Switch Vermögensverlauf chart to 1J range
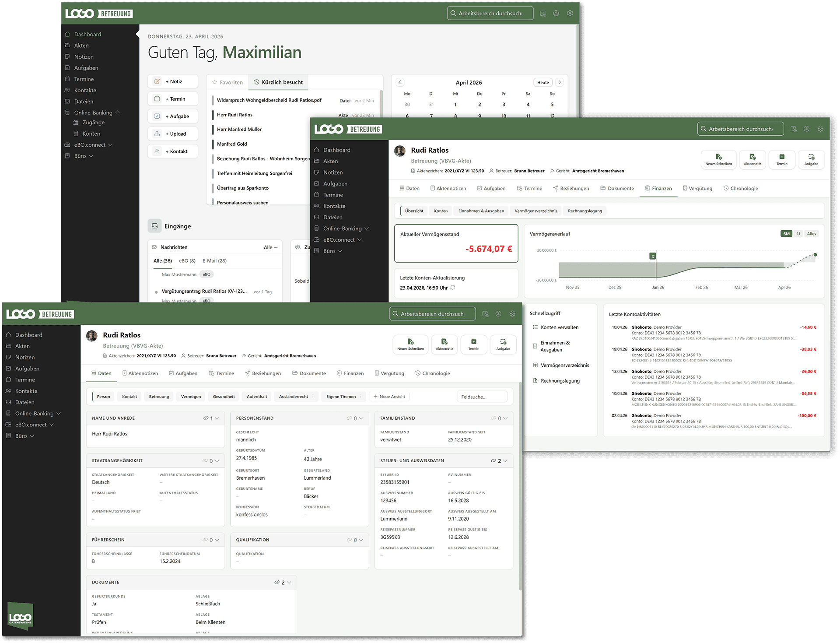 click(798, 234)
